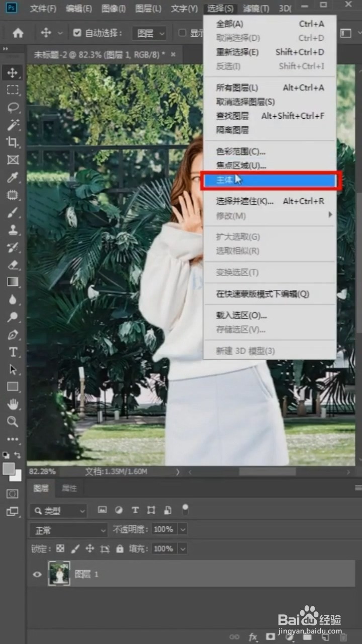Select the Spot Healing Brush tool
The image size is (362, 644).
pos(13,195)
